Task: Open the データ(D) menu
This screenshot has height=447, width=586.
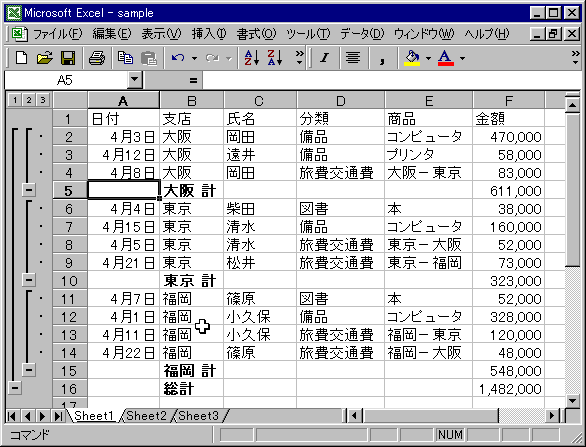Action: (362, 34)
